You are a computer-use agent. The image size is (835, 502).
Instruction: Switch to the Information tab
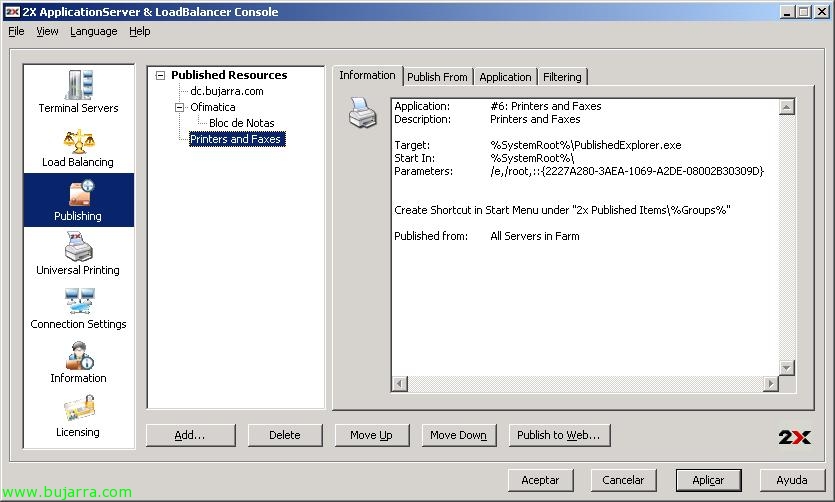(367, 75)
